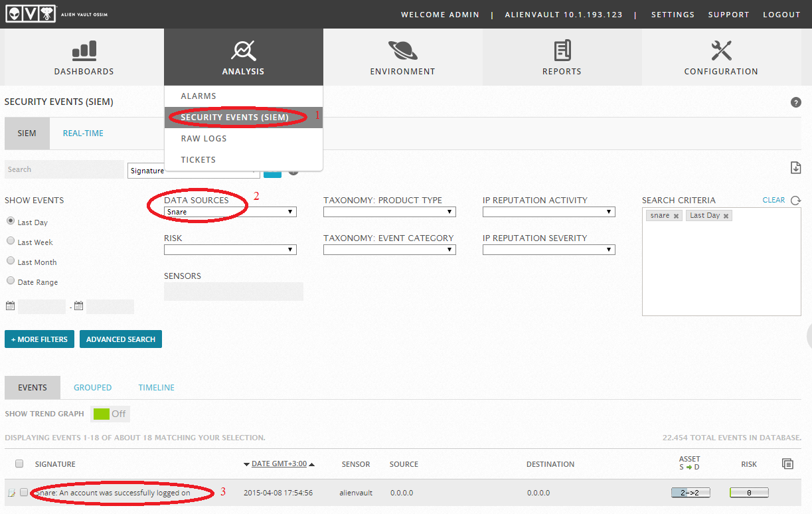Open Snare: An account was successfully logged on
812x514 pixels.
click(x=113, y=493)
